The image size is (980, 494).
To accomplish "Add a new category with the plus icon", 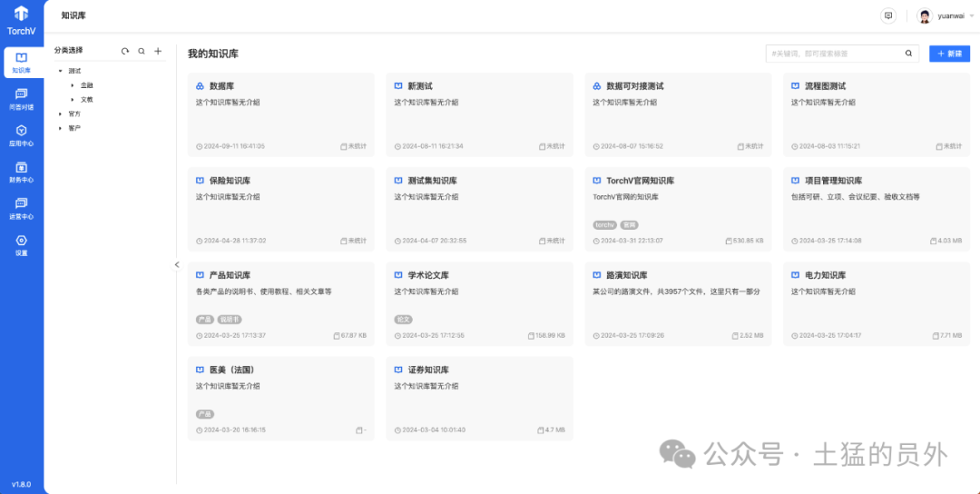I will click(158, 51).
